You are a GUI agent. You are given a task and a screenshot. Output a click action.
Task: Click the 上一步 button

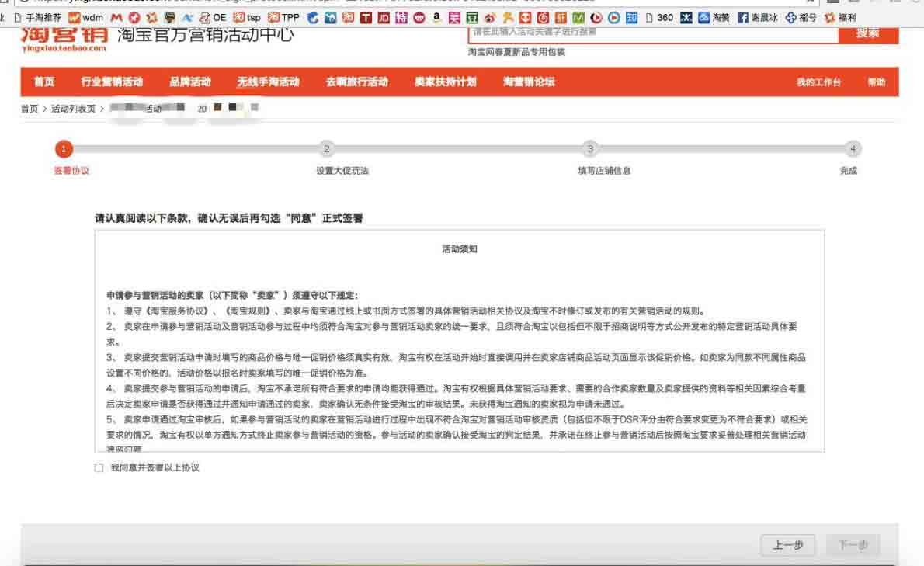coord(788,545)
